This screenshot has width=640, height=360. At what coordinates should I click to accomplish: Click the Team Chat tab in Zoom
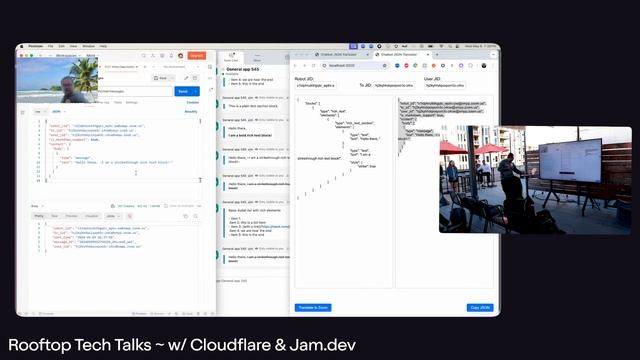[x=231, y=58]
